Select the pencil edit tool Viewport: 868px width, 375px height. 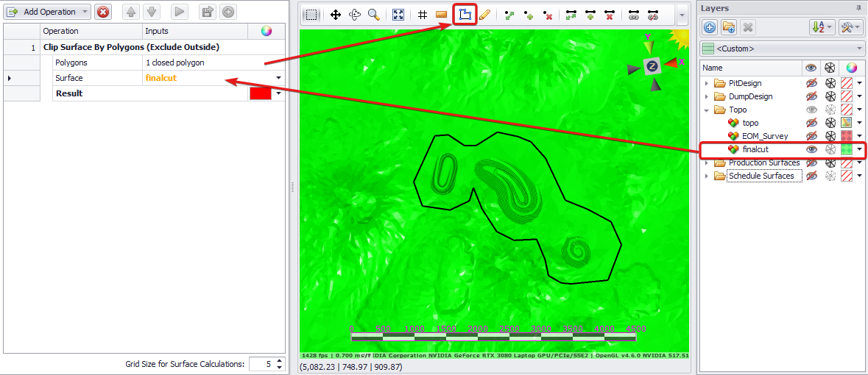484,14
